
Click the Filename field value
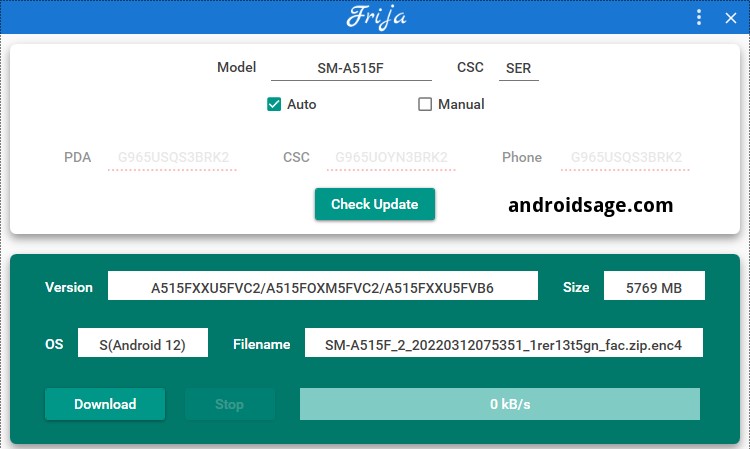coord(504,342)
